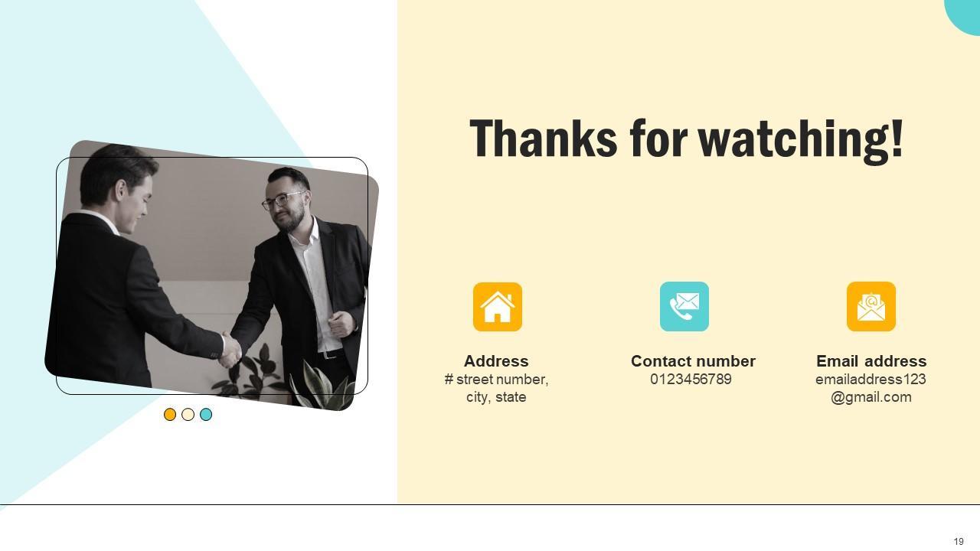980x551 pixels.
Task: Click the emailaddress123@gmail.com text
Action: [x=871, y=388]
